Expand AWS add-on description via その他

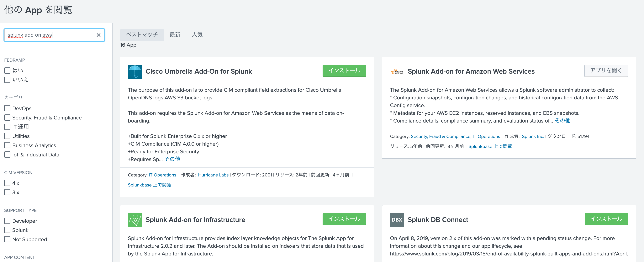(x=562, y=121)
